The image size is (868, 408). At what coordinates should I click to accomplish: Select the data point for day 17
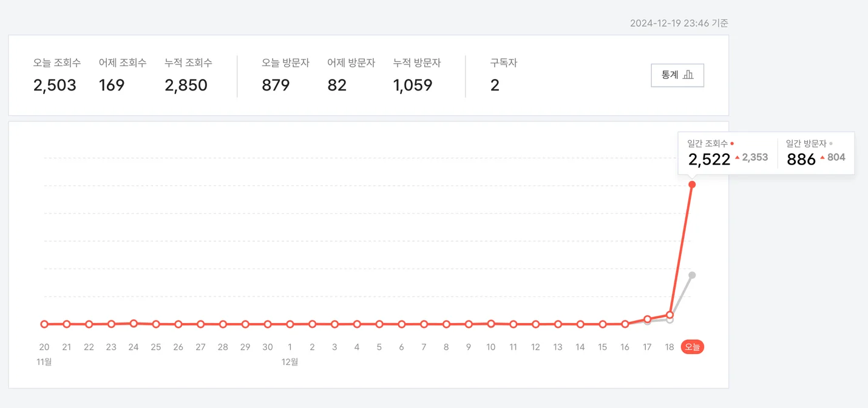648,319
